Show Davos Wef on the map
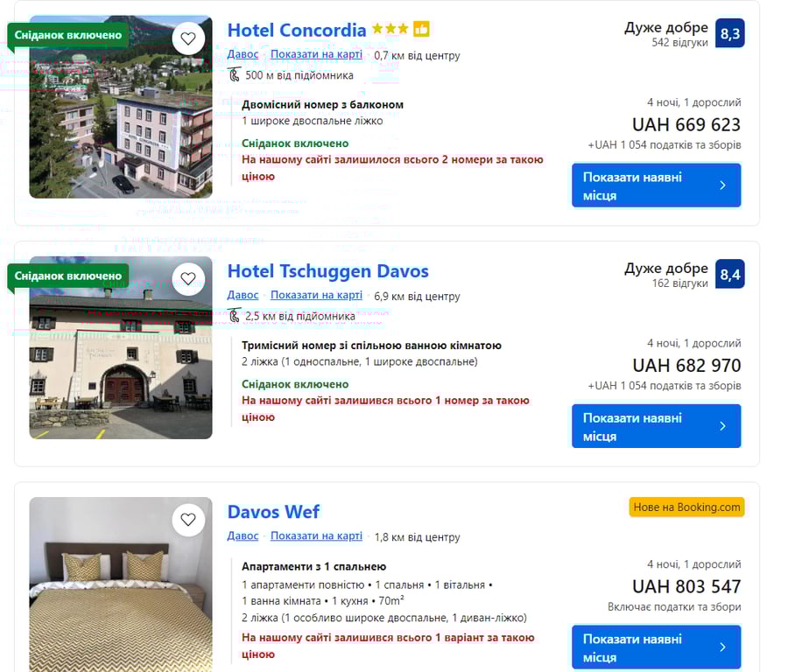The image size is (788, 672). (316, 535)
